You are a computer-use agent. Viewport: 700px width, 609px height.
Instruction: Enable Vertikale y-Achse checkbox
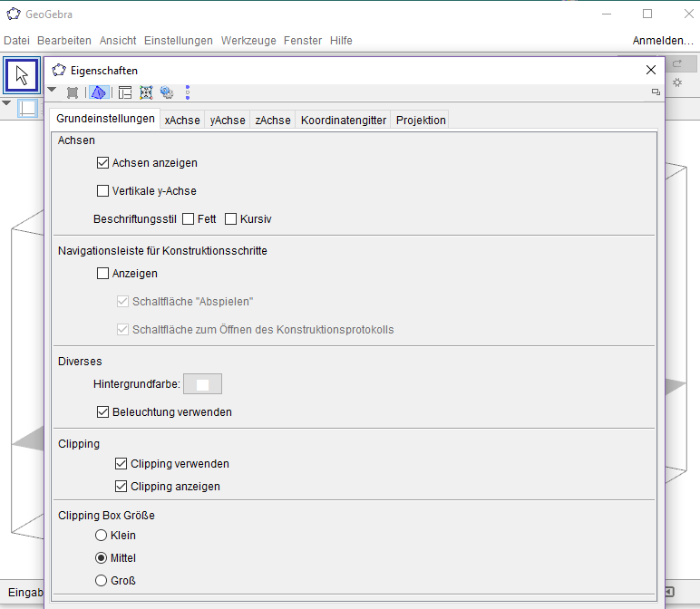pos(102,191)
